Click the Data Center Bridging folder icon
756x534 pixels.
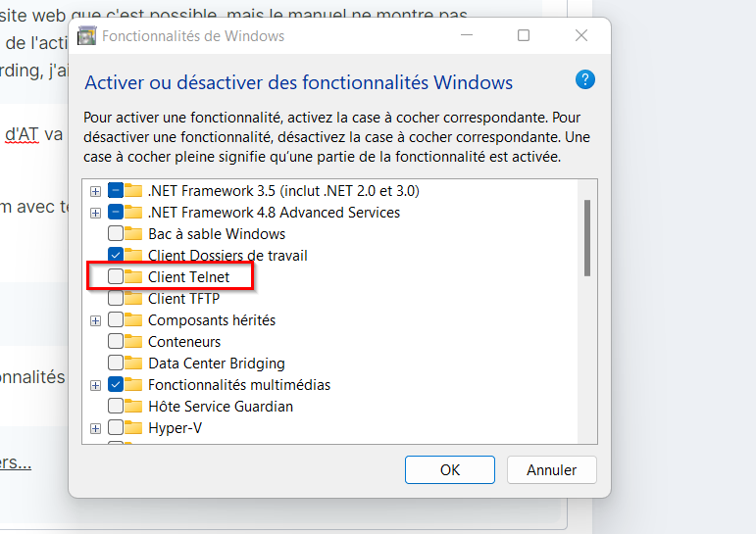[x=133, y=364]
